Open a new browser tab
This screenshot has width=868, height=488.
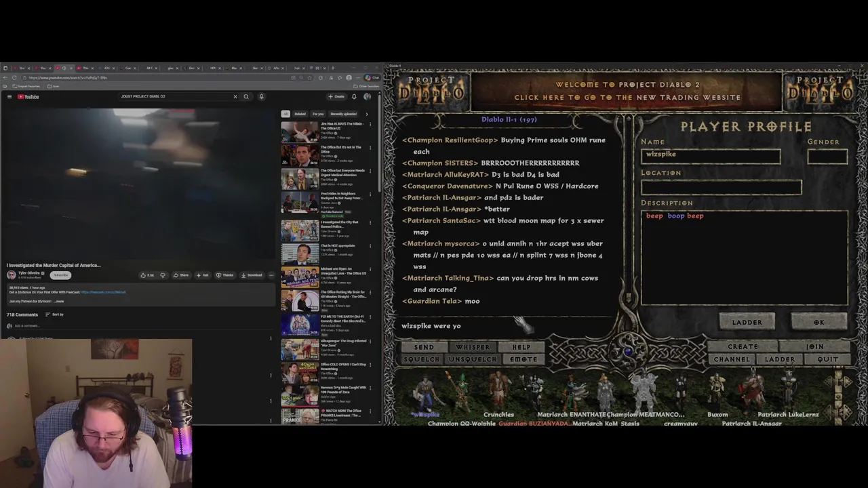pyautogui.click(x=332, y=68)
